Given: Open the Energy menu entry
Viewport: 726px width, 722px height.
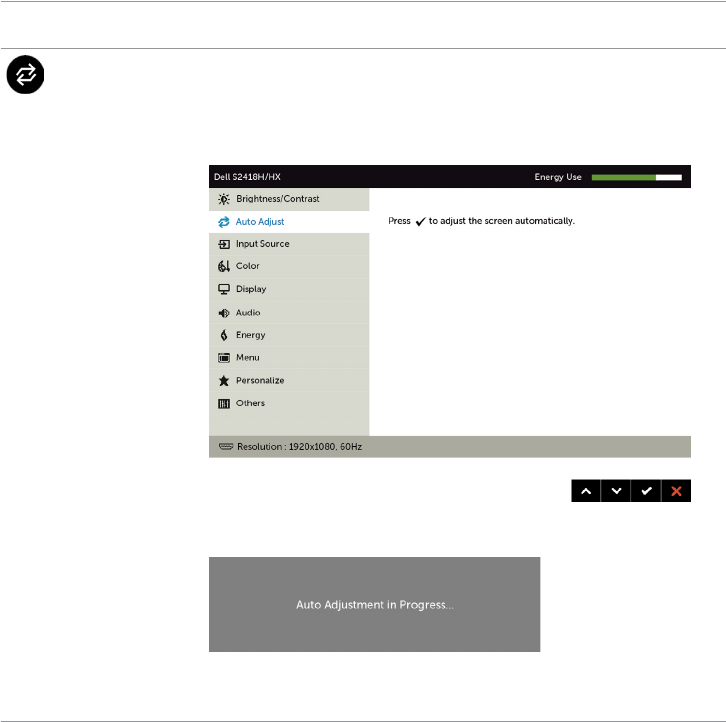Looking at the screenshot, I should pyautogui.click(x=289, y=335).
